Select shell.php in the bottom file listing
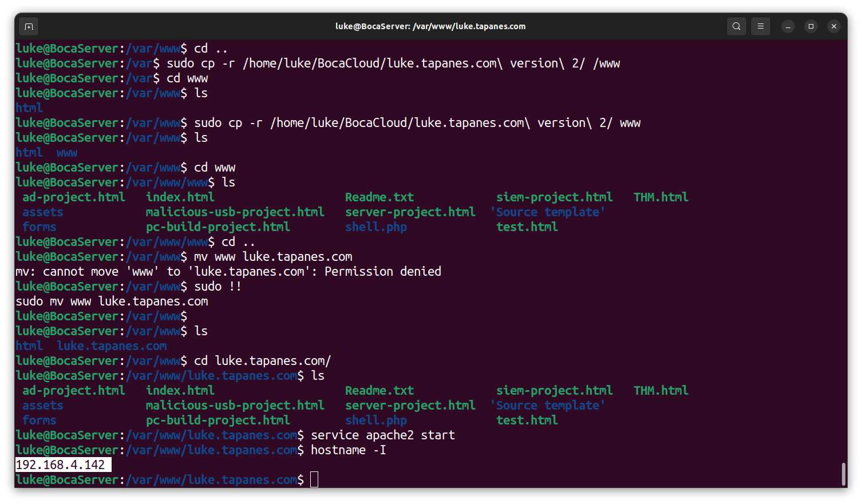 coord(375,420)
